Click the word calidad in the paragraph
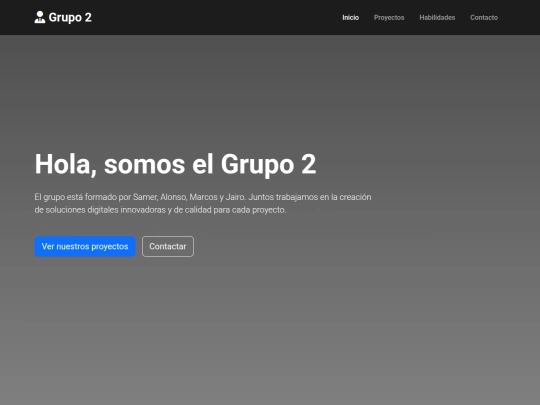Viewport: 540px width, 405px height. click(198, 210)
